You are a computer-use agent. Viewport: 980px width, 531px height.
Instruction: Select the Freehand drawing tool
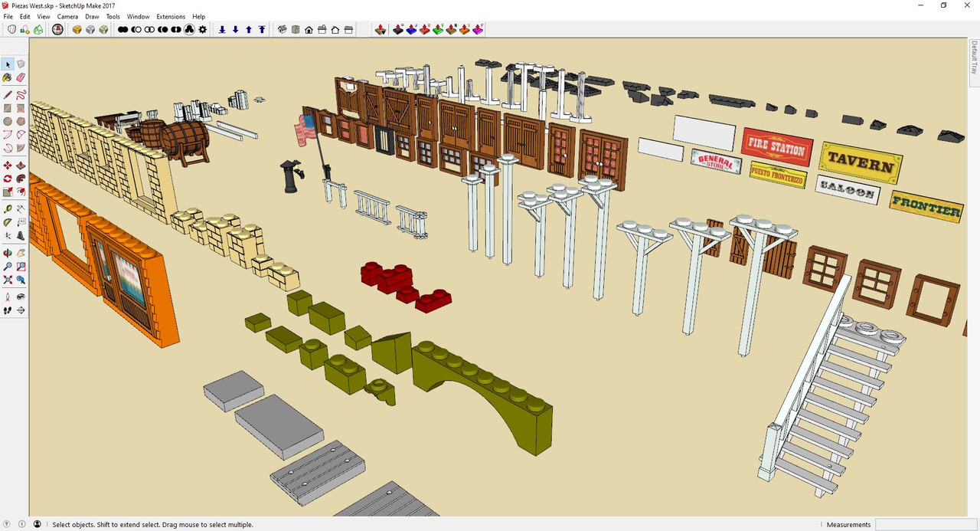pyautogui.click(x=21, y=95)
